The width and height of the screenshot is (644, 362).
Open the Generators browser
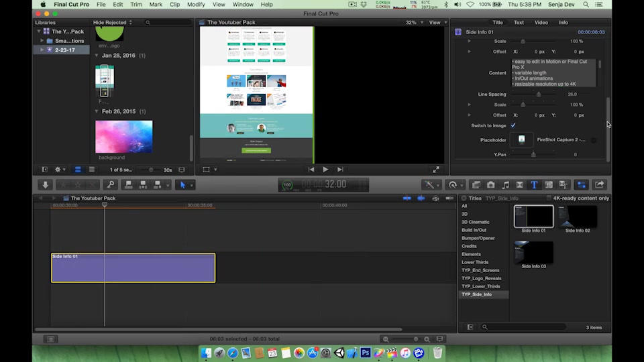click(549, 185)
